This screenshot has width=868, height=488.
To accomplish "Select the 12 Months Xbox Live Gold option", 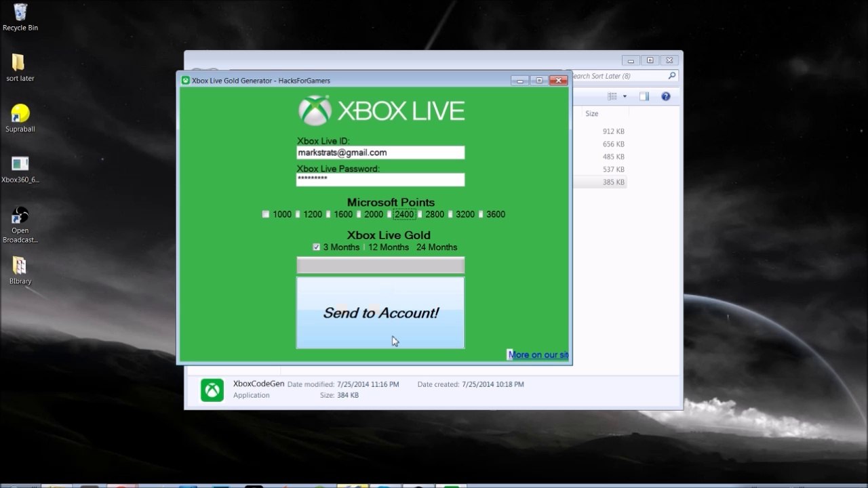I will click(388, 247).
